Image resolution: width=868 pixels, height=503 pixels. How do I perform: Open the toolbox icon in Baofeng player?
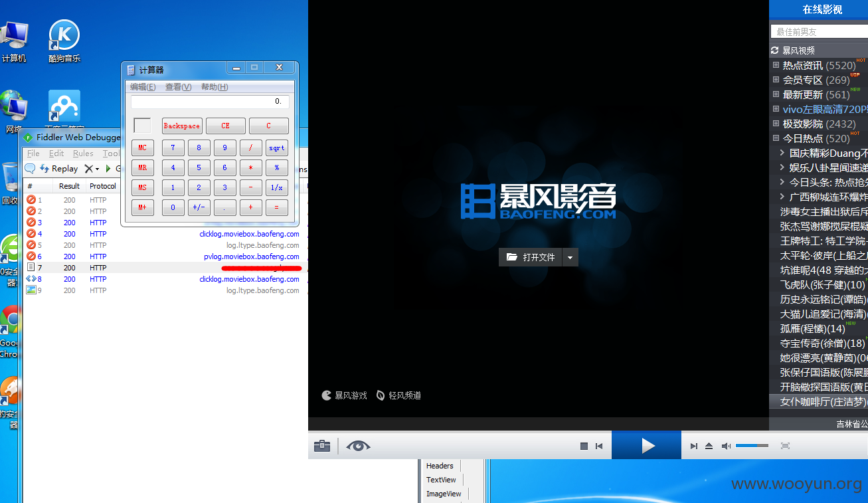coord(322,446)
